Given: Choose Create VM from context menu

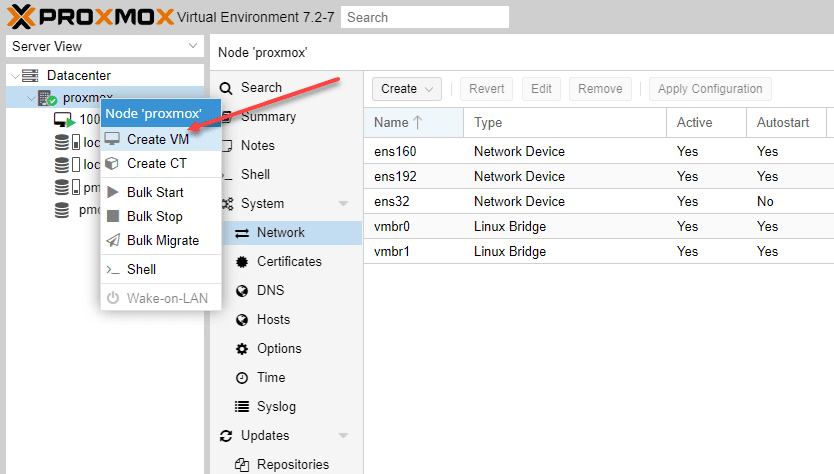Looking at the screenshot, I should coord(157,139).
